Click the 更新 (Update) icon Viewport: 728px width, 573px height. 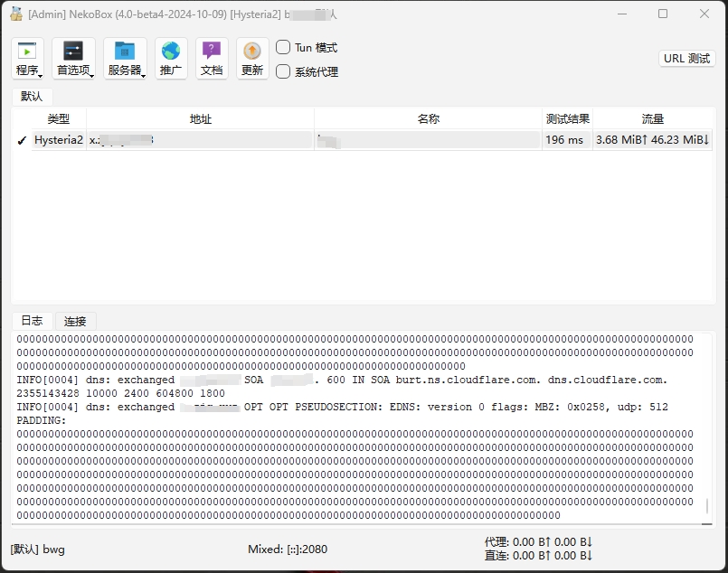(251, 52)
